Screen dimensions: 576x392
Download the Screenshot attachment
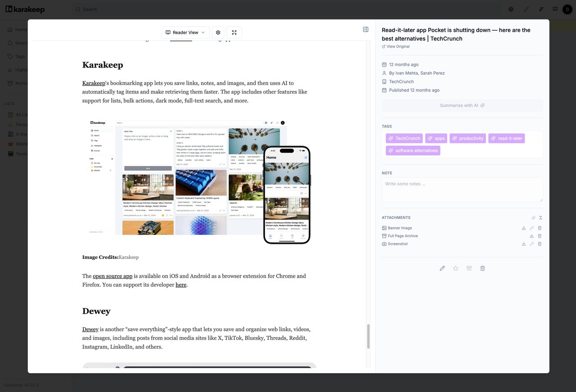[524, 244]
